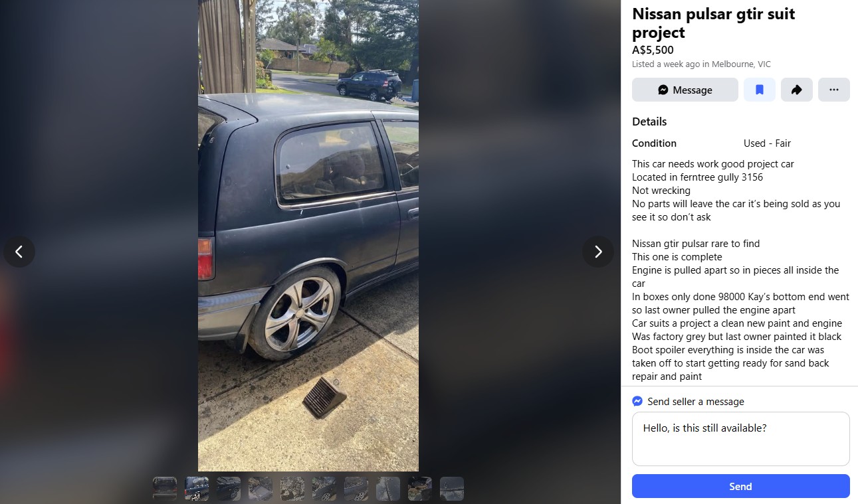Show the previous listing photo
Image resolution: width=858 pixels, height=504 pixels.
19,252
